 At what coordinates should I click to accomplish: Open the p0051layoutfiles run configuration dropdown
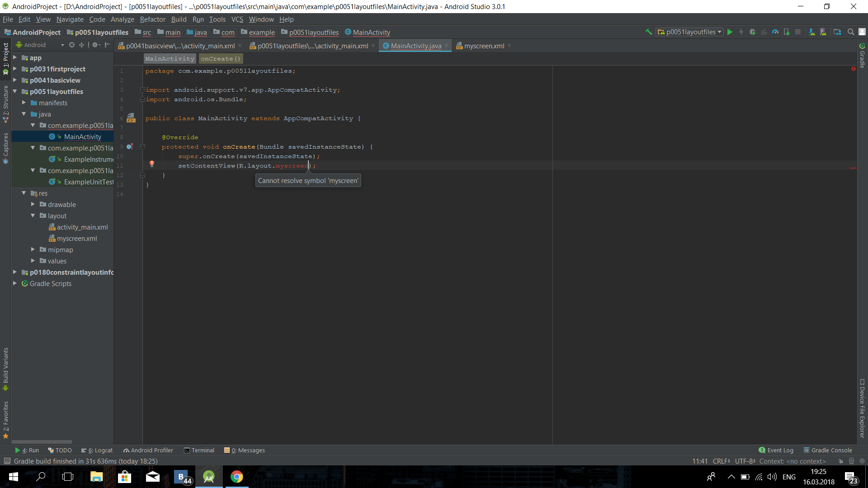tap(689, 32)
